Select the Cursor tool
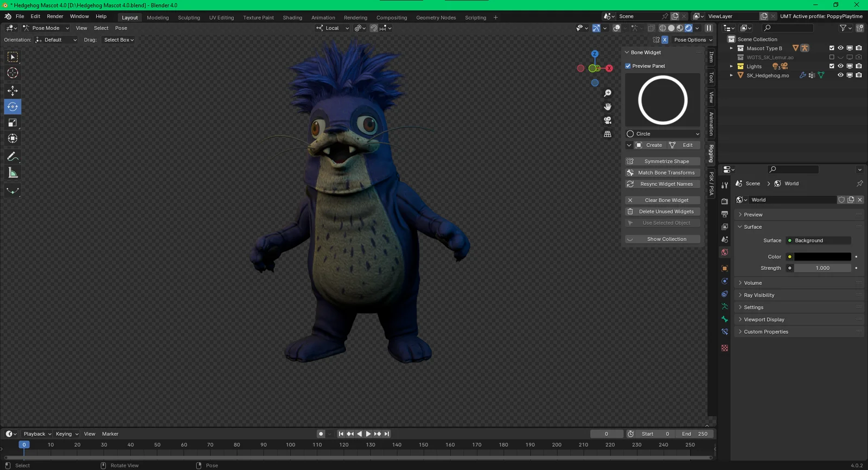 pos(12,73)
